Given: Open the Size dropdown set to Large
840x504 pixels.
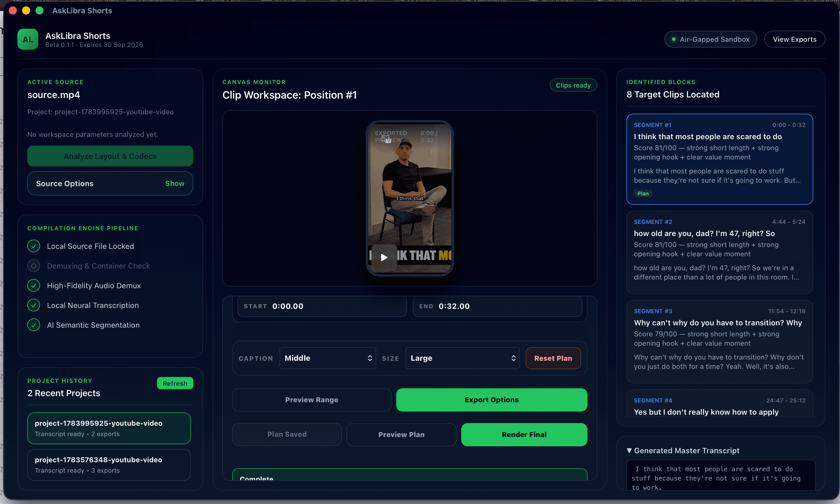Looking at the screenshot, I should (462, 358).
